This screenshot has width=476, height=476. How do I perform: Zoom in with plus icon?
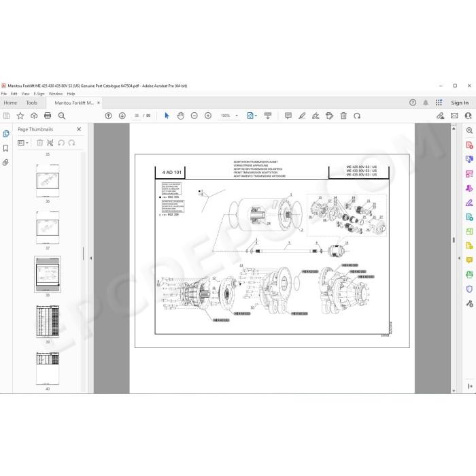point(208,116)
